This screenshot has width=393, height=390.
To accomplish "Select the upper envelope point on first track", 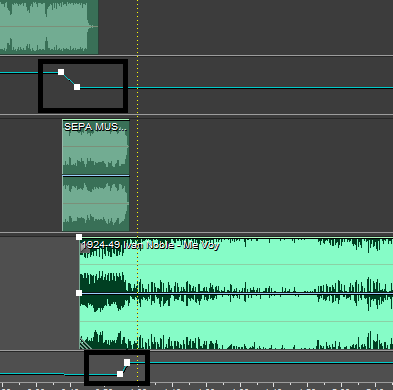I will point(61,72).
